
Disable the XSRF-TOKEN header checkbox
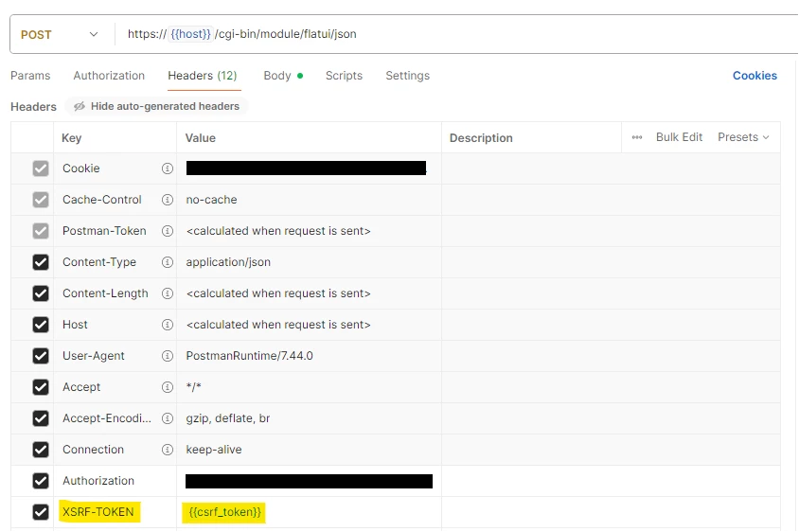[x=41, y=512]
